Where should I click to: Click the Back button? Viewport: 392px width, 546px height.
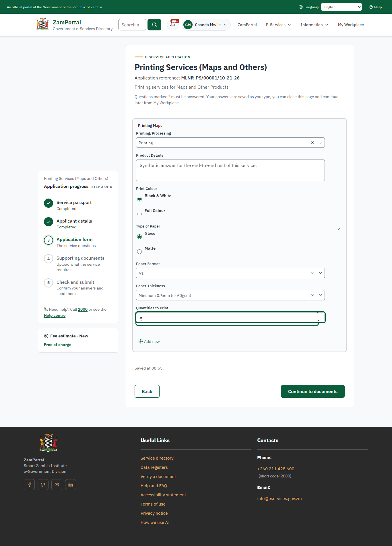coord(147,391)
